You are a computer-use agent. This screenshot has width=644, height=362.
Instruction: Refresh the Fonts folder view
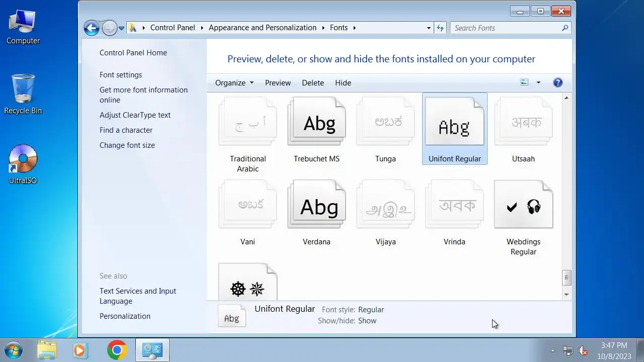(440, 28)
